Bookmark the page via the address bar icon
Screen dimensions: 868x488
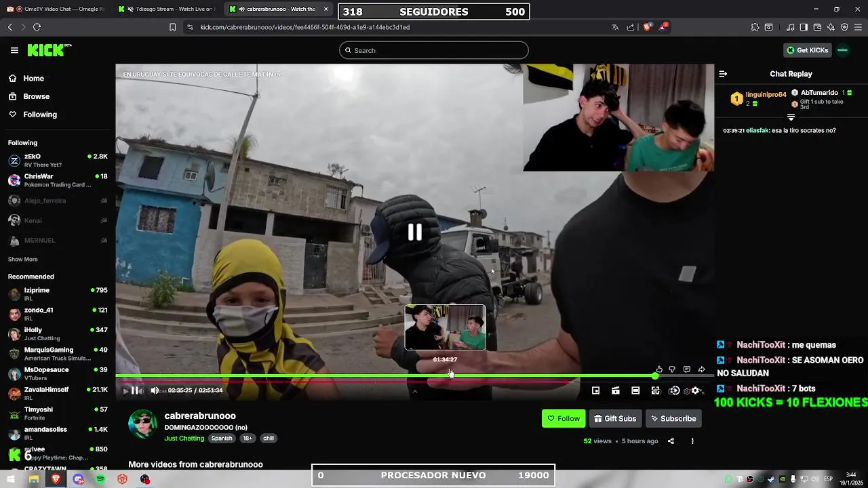172,27
